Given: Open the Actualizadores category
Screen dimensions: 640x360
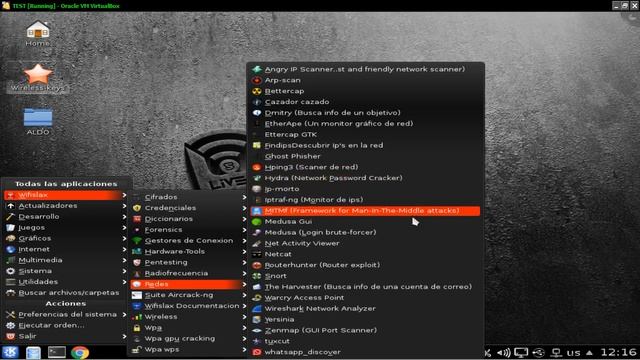Looking at the screenshot, I should (x=66, y=206).
